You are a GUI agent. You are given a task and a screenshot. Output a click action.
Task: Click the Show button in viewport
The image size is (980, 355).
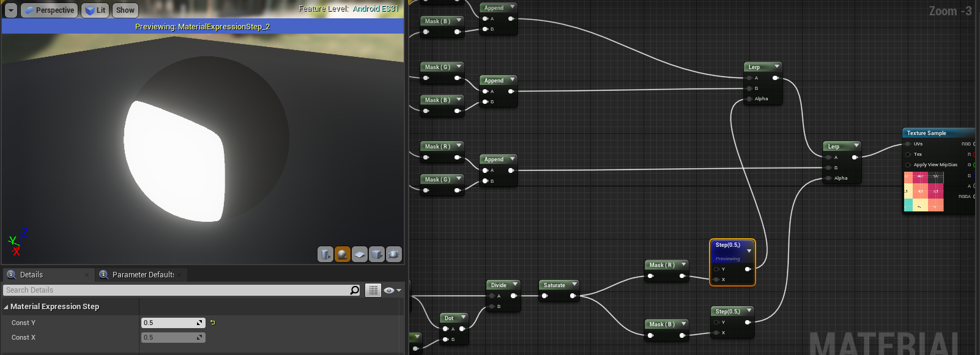(x=125, y=10)
